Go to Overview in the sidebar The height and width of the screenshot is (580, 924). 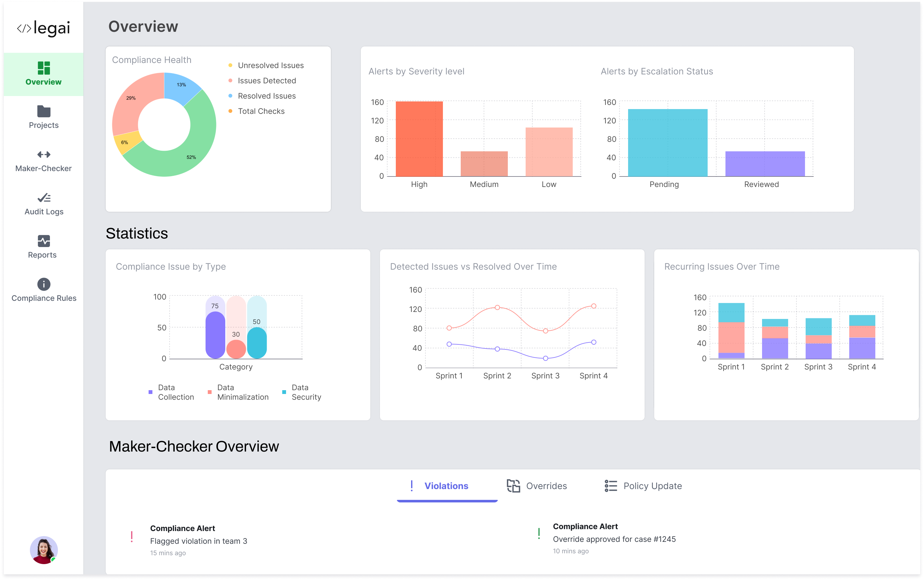(x=43, y=74)
